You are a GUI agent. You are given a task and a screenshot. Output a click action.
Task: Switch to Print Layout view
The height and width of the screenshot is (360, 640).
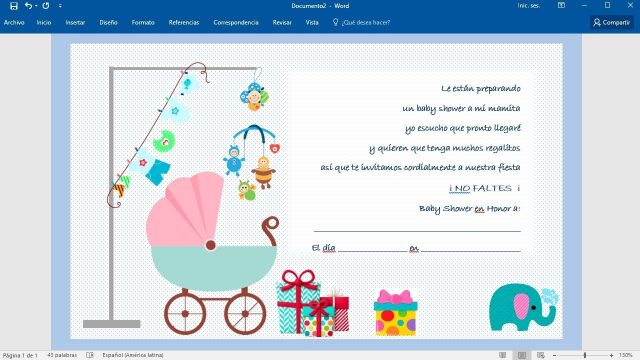pyautogui.click(x=522, y=355)
